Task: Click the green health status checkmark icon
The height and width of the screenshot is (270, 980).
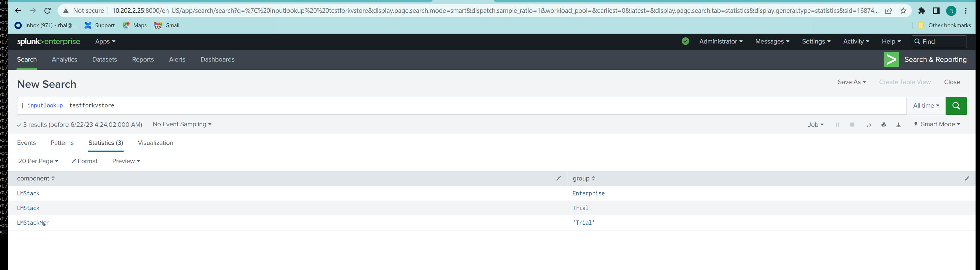Action: tap(685, 41)
